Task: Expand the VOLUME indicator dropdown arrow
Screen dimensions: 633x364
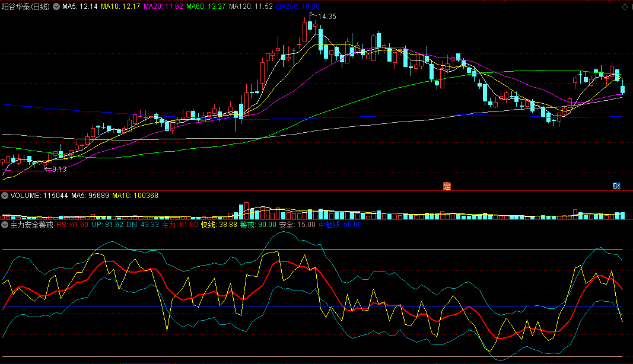Action: (5, 196)
